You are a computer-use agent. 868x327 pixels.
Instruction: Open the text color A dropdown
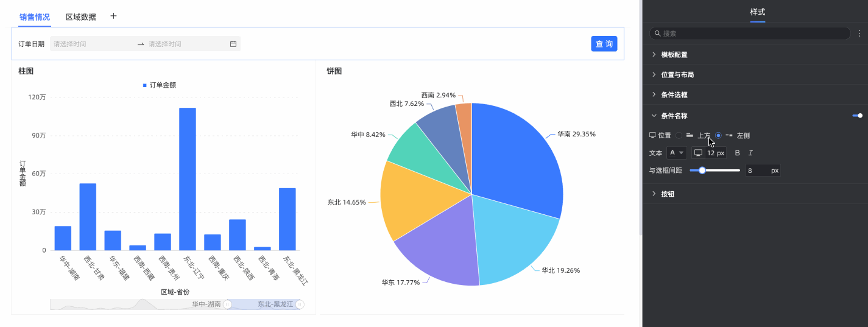[x=676, y=153]
